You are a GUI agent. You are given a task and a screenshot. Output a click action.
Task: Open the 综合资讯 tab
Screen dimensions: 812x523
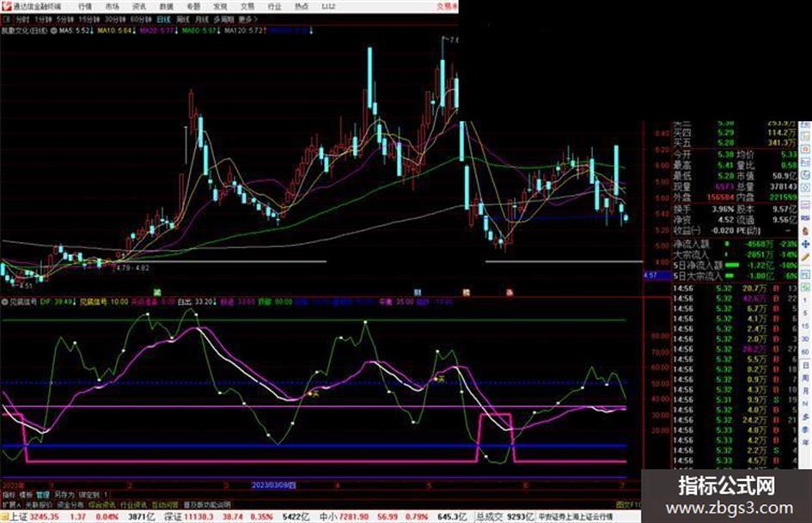[x=102, y=504]
